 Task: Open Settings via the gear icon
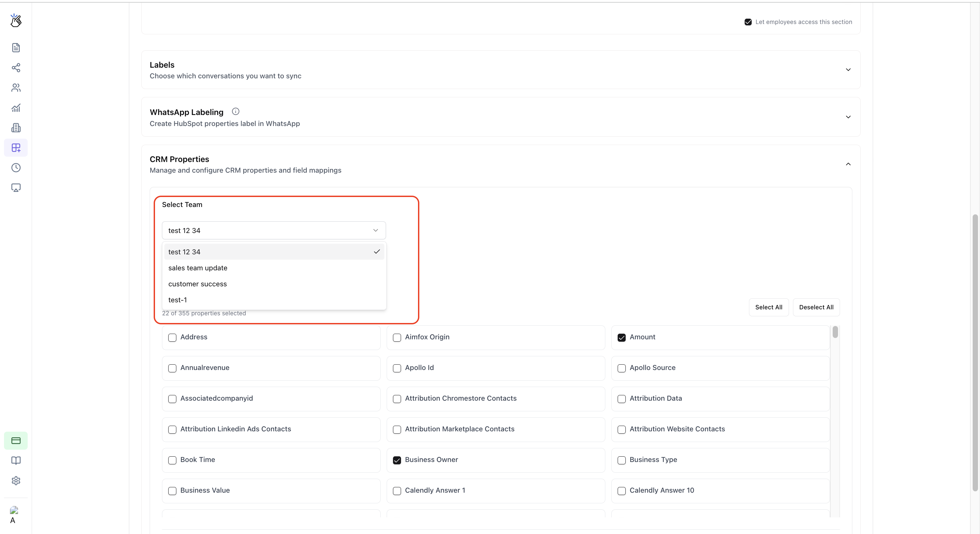[16, 480]
